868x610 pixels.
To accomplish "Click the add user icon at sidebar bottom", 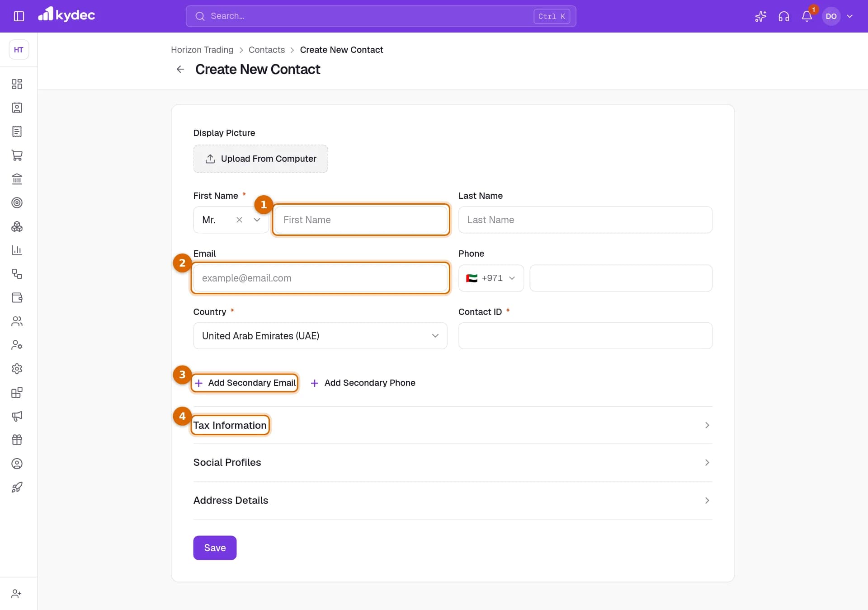I will tap(17, 594).
